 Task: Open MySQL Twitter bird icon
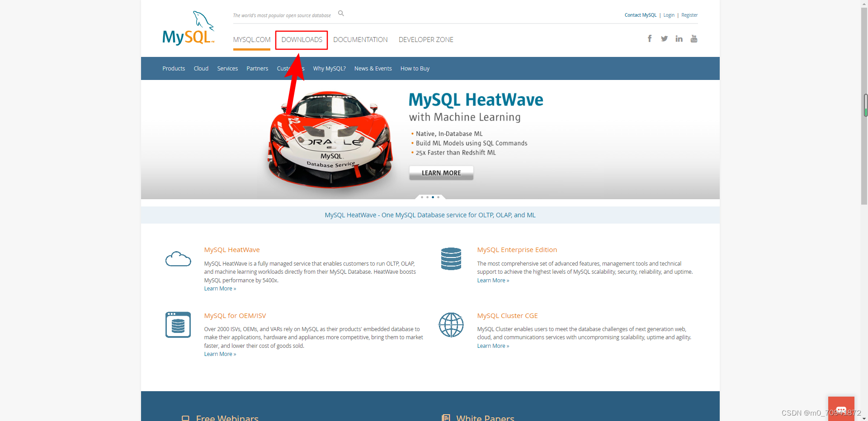click(x=664, y=38)
